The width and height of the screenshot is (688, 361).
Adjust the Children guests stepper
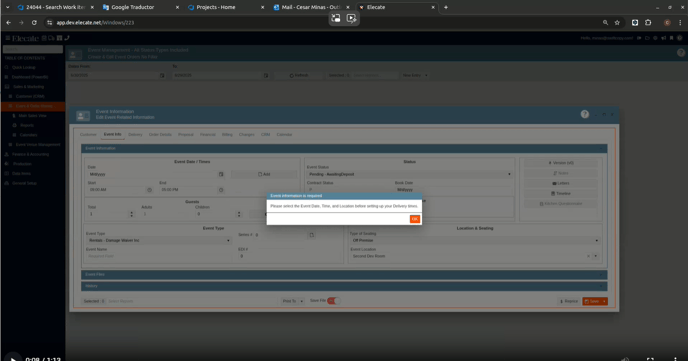tap(239, 214)
